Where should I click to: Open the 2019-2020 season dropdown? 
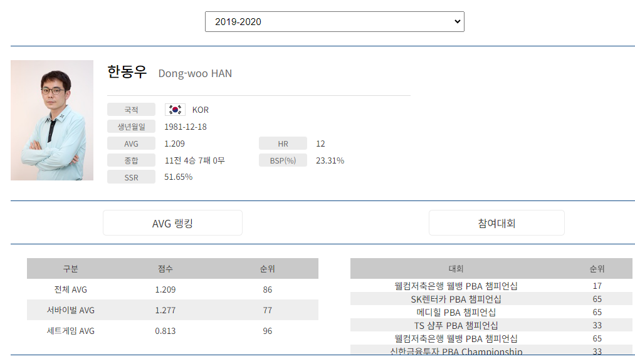pyautogui.click(x=334, y=21)
